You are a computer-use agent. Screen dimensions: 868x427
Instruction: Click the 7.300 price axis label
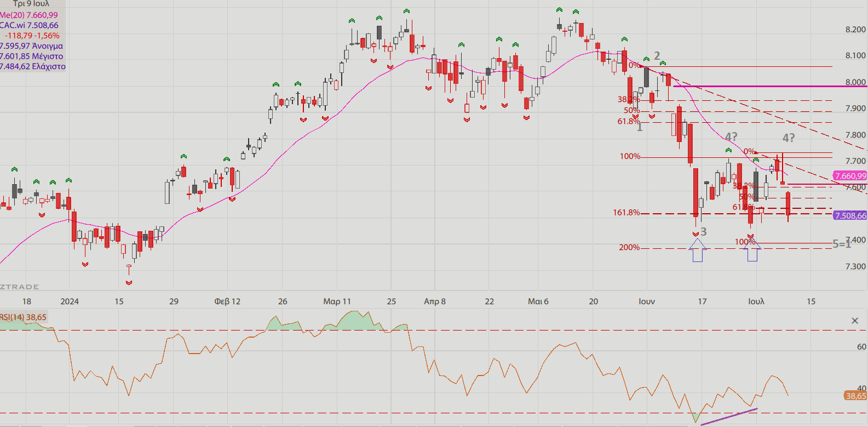tap(855, 266)
